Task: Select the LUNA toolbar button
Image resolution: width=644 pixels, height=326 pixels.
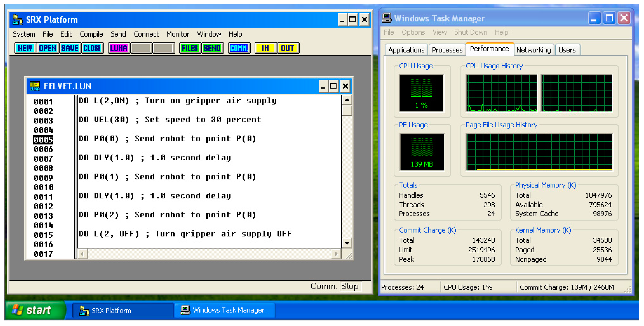Action: click(x=119, y=48)
